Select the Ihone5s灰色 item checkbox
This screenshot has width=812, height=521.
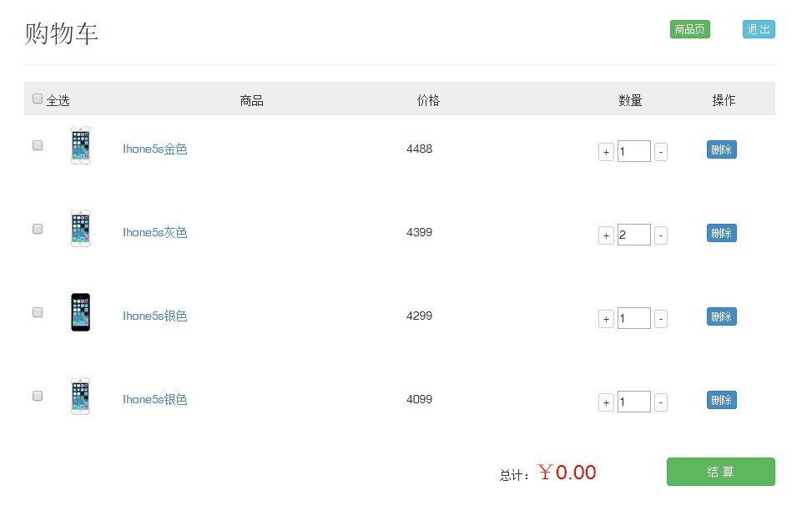point(38,229)
